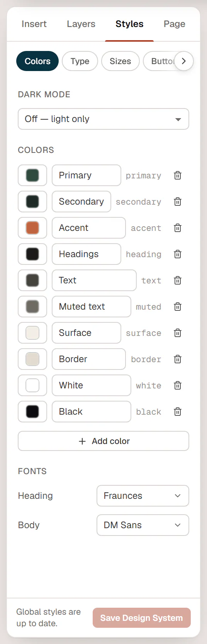
Task: Remove the Accent color via trash icon
Action: [x=178, y=228]
